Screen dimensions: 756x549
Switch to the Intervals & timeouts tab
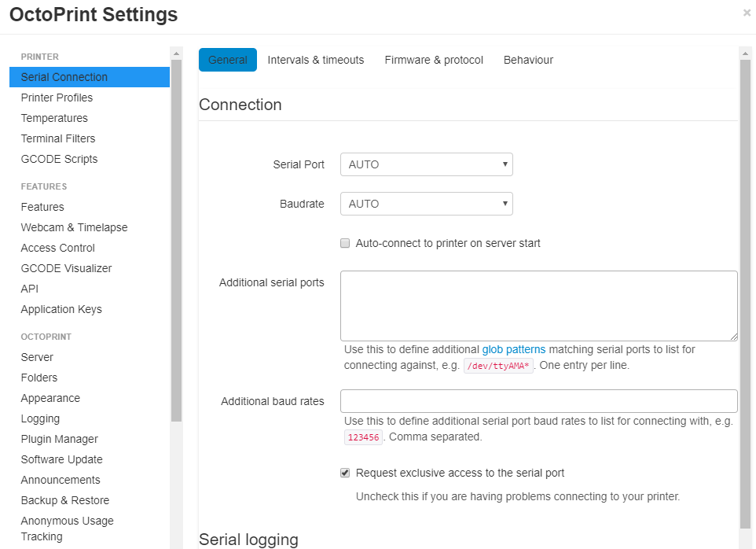click(x=316, y=60)
